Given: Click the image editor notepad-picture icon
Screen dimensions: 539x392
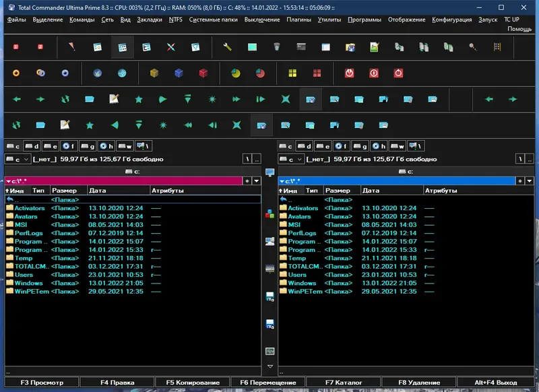Looking at the screenshot, I should tap(375, 47).
